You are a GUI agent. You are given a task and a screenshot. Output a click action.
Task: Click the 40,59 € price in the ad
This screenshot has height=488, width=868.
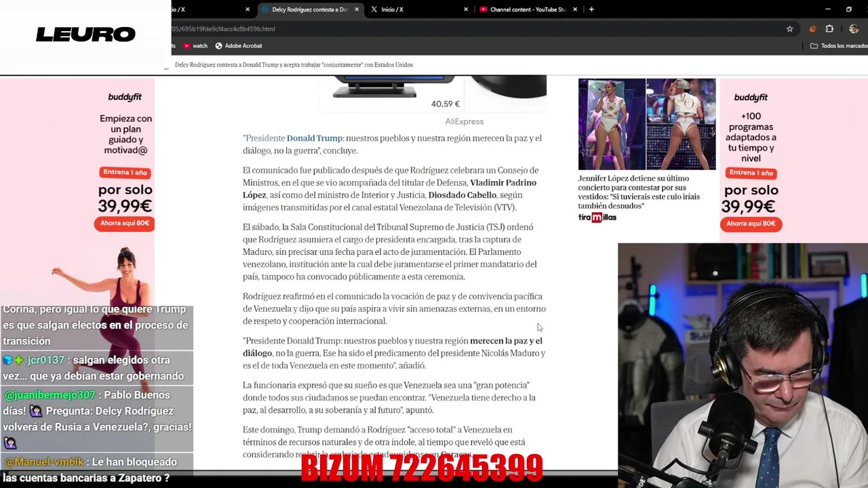pyautogui.click(x=446, y=104)
